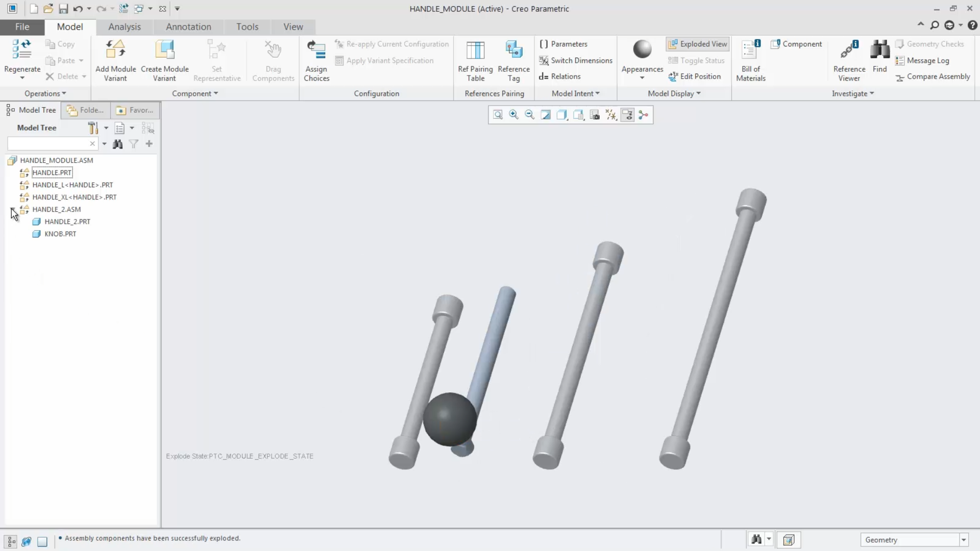
Task: Collapse the HANDLE_2.ASM tree node
Action: click(x=14, y=209)
